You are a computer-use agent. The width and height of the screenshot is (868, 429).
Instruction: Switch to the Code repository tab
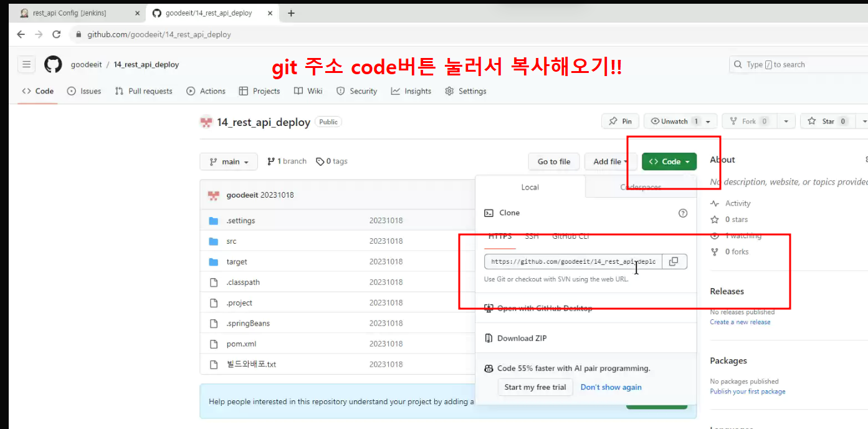pos(38,91)
